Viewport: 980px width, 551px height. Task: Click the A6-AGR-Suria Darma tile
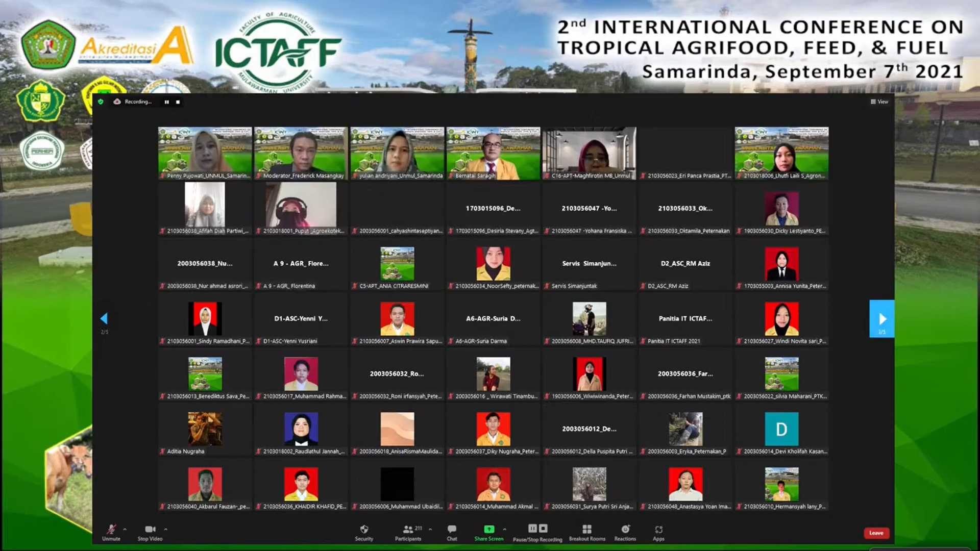(493, 318)
